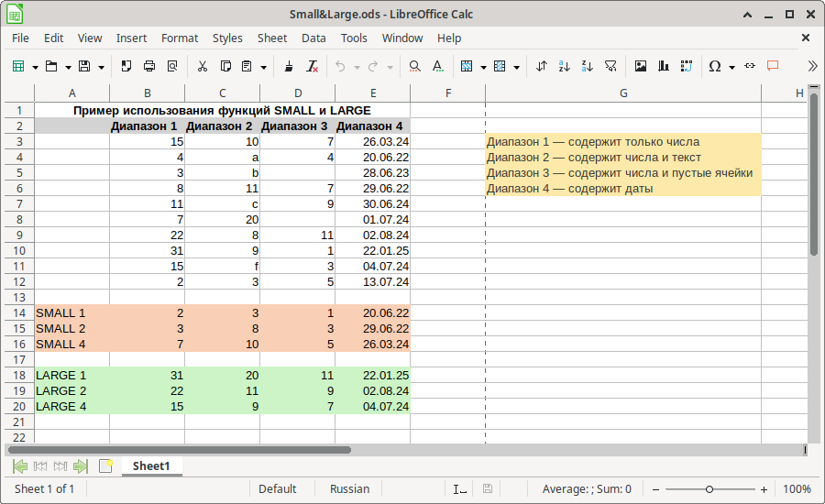Screen dimensions: 825x504
Task: Click the add new sheet button
Action: [105, 466]
